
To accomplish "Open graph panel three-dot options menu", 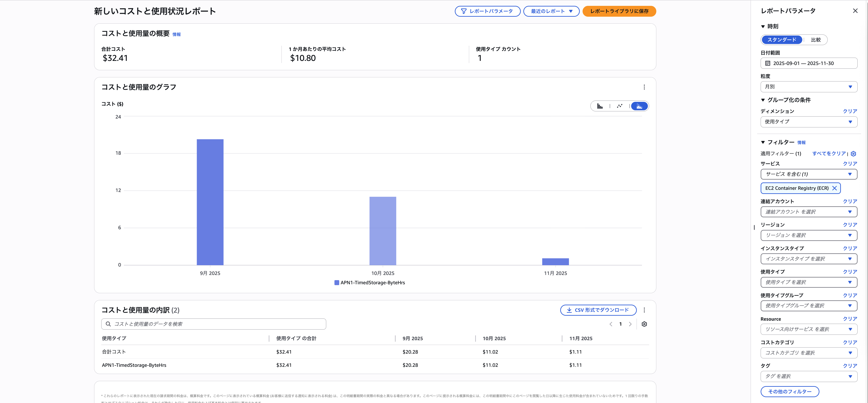I will click(x=644, y=87).
